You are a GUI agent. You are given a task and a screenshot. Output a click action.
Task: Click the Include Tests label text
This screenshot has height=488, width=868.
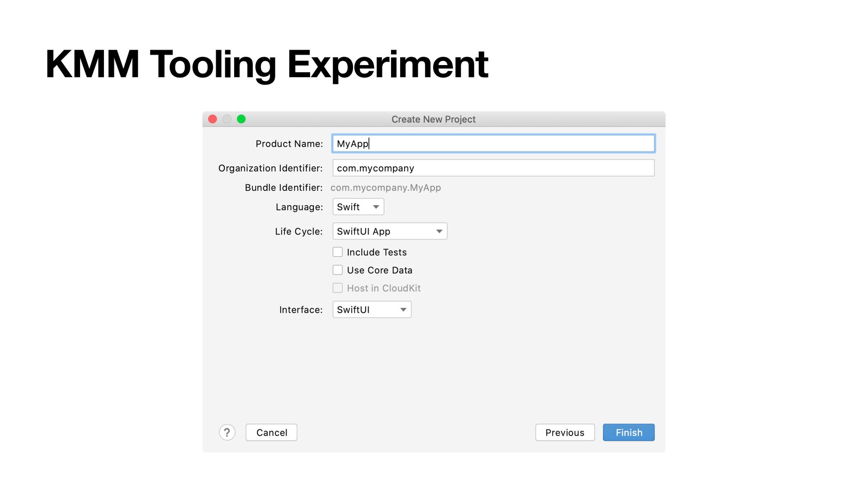pos(377,252)
